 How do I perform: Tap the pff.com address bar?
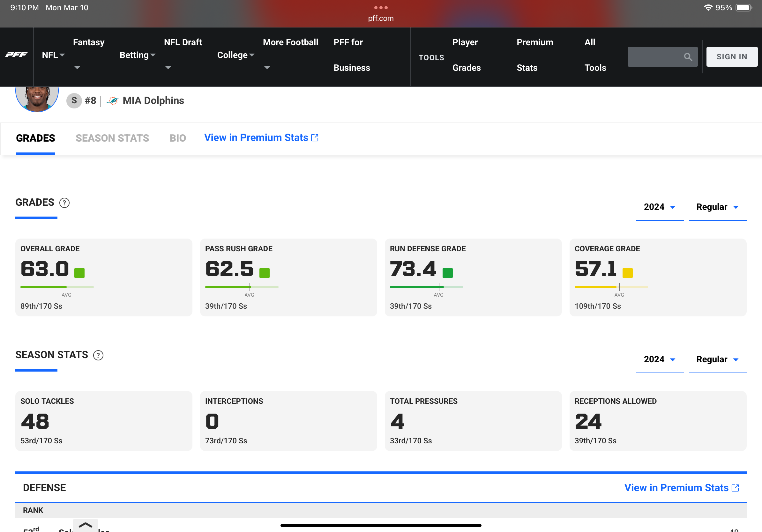[x=381, y=18]
